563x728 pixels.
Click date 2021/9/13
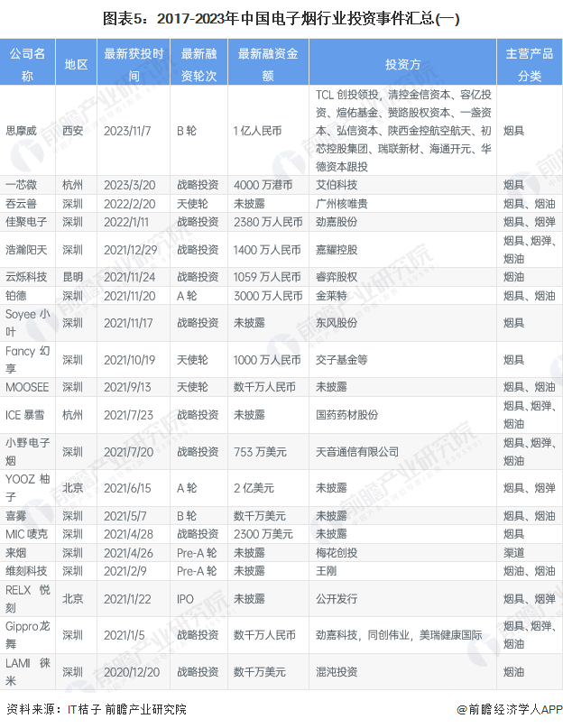tap(127, 387)
